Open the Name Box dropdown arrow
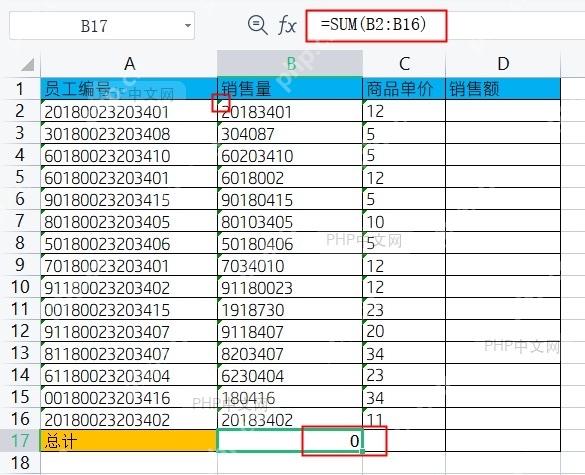585x475 pixels. (188, 26)
